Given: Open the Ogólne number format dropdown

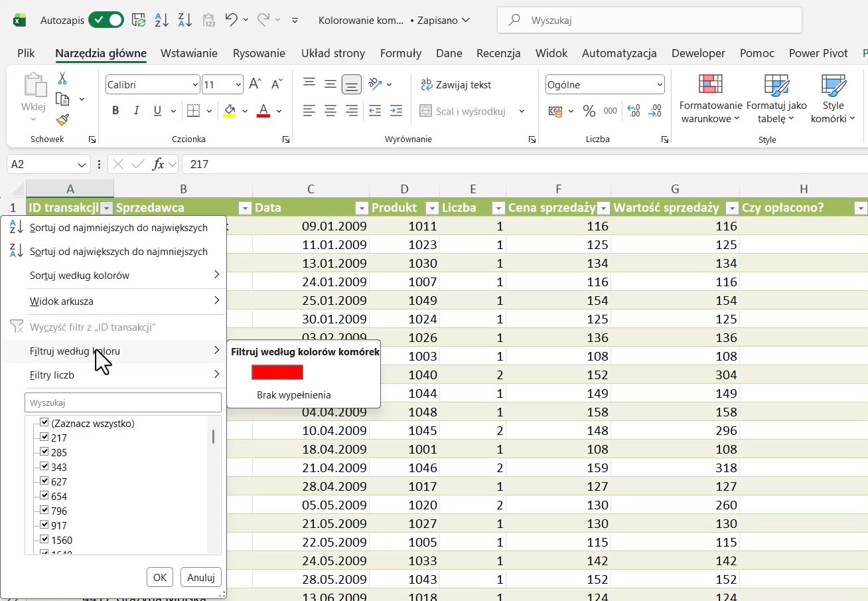Looking at the screenshot, I should click(x=659, y=84).
